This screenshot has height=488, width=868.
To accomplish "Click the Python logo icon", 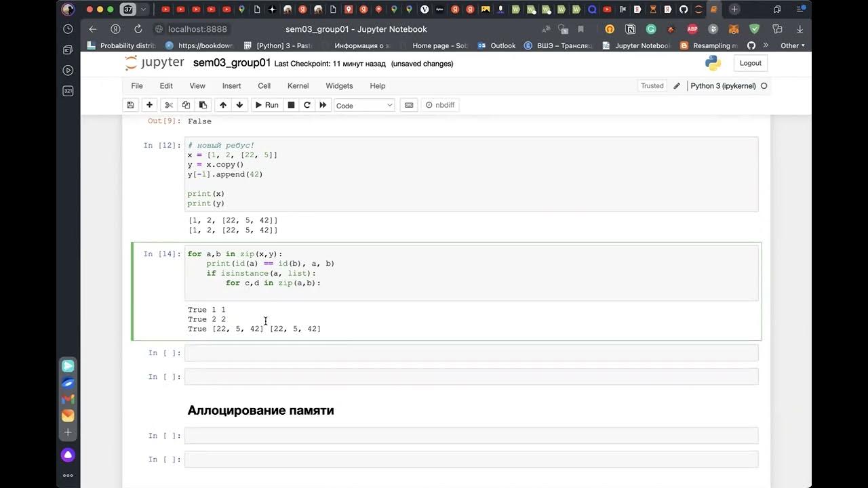I will click(713, 63).
